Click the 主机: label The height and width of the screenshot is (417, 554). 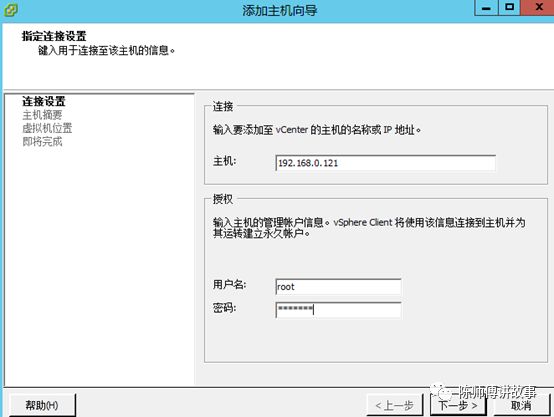[x=224, y=161]
